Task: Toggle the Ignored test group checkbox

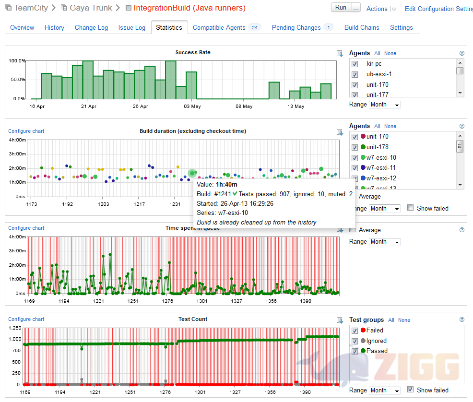Action: (355, 341)
